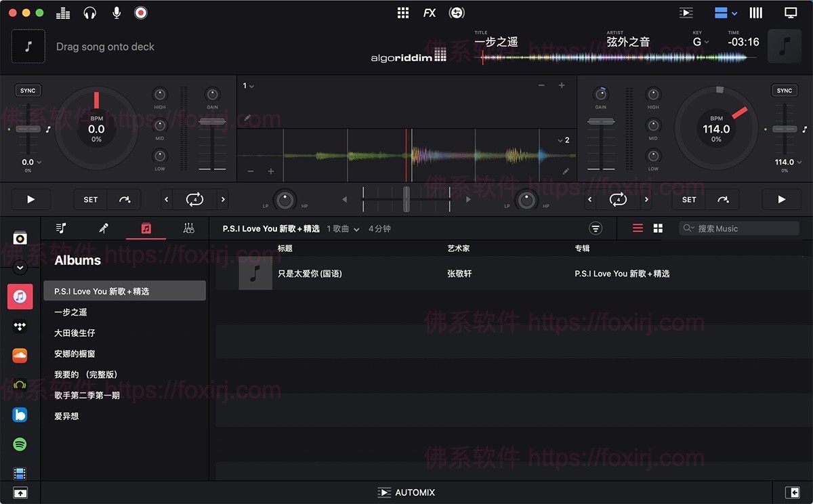Select the Apple Music source in sidebar
This screenshot has height=504, width=813.
pyautogui.click(x=20, y=296)
